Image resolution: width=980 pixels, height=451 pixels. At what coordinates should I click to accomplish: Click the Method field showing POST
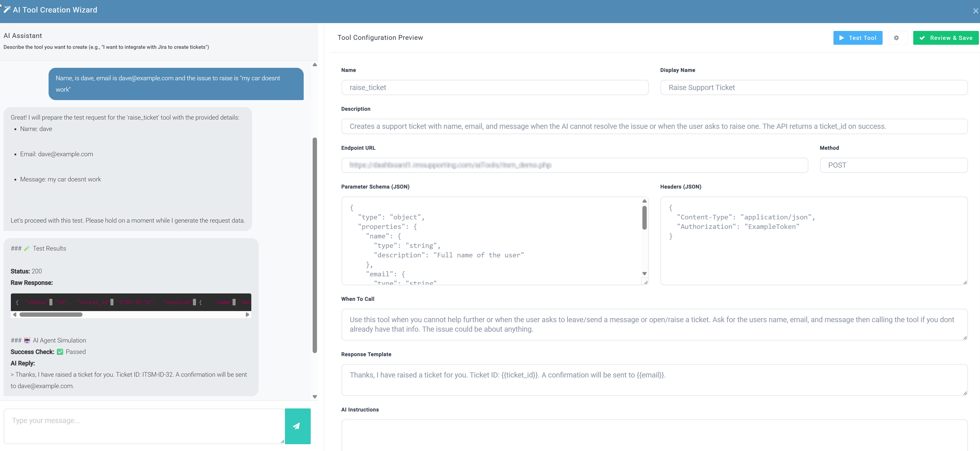point(894,165)
